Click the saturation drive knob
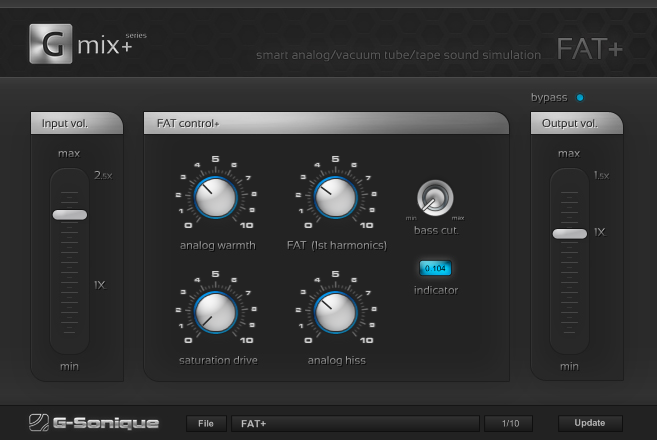 [215, 312]
